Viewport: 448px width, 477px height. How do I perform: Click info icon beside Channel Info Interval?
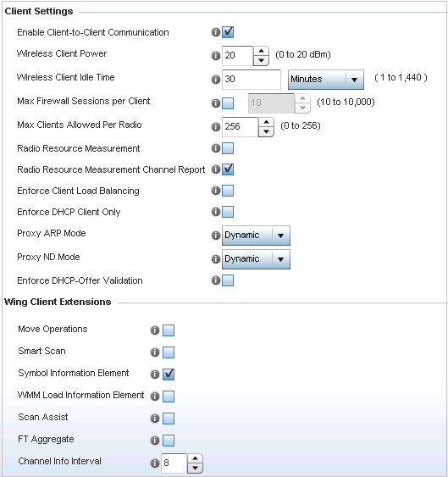[x=155, y=463]
